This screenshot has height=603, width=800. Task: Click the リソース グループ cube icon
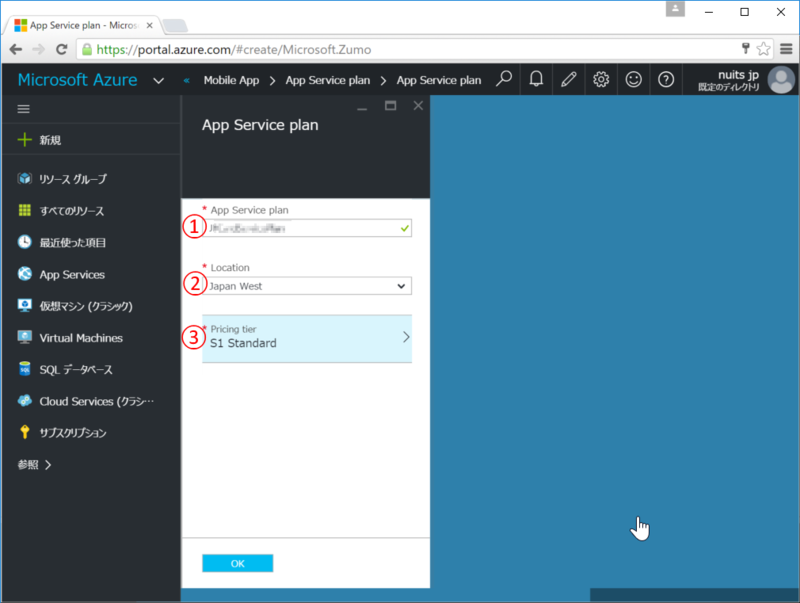(x=24, y=179)
